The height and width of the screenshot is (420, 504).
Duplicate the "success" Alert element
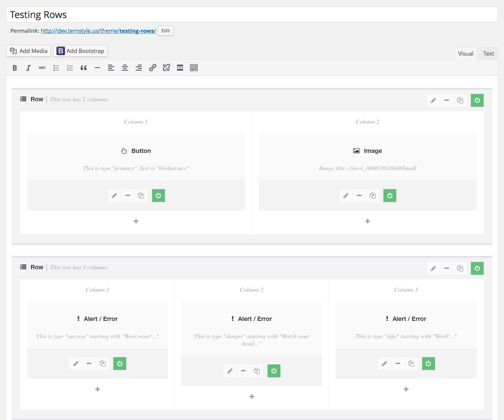pos(102,364)
